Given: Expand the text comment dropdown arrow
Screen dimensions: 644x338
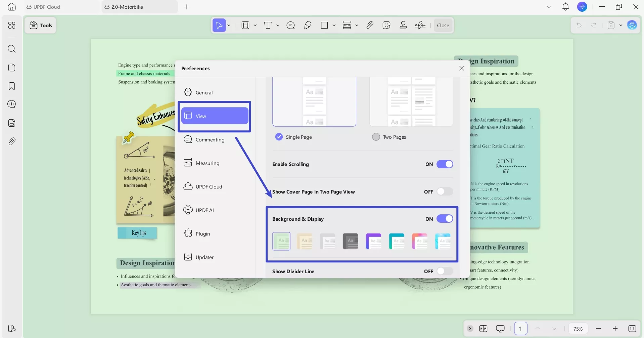Looking at the screenshot, I should 278,25.
